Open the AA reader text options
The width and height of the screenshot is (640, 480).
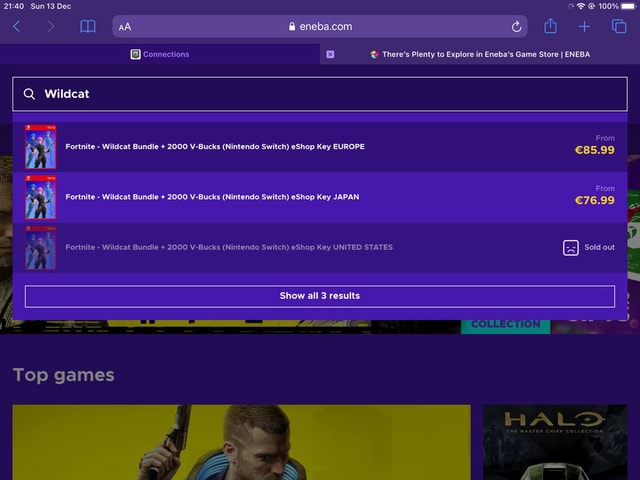tap(125, 27)
